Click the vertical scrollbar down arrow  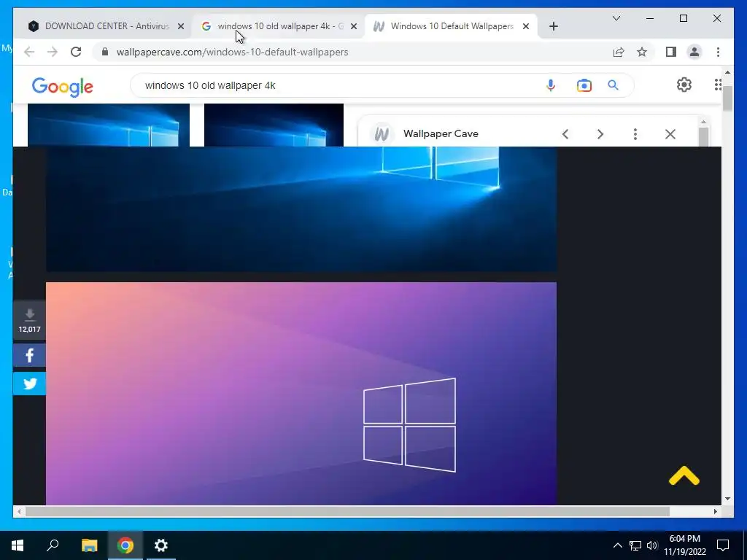[727, 499]
